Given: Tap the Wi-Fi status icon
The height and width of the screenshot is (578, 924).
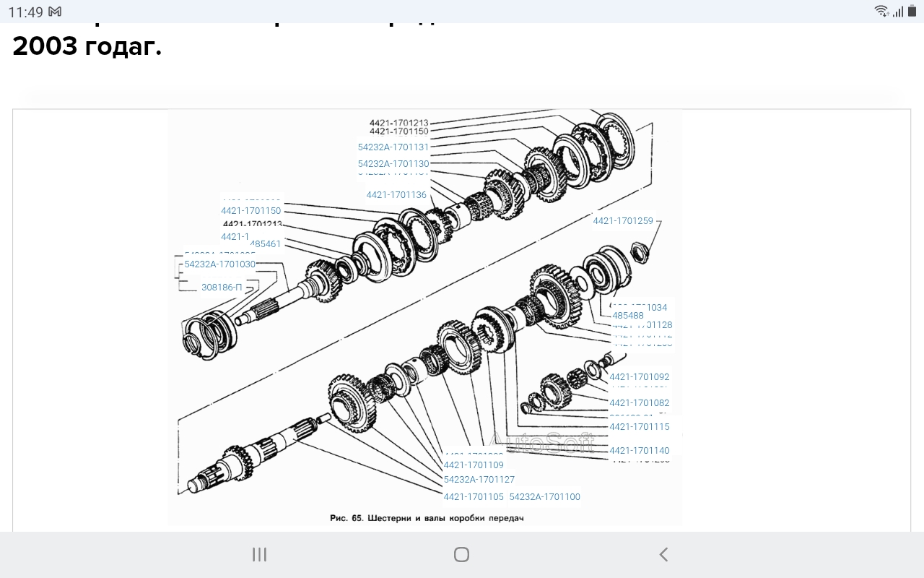Looking at the screenshot, I should 881,11.
